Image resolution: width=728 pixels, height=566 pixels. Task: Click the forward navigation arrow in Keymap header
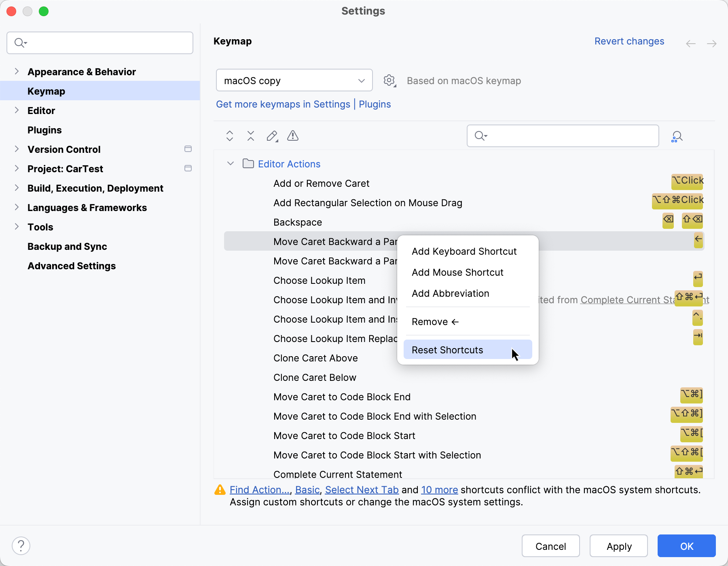(712, 43)
